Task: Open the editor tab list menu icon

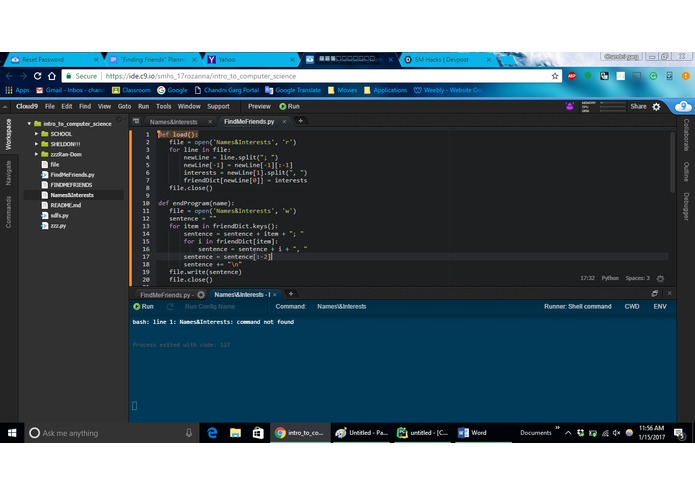Action: point(136,121)
